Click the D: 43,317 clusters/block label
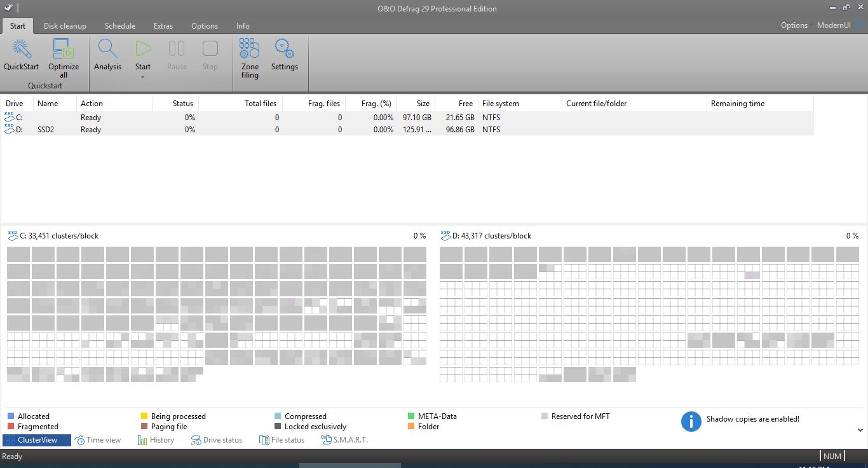The height and width of the screenshot is (468, 868). click(492, 236)
